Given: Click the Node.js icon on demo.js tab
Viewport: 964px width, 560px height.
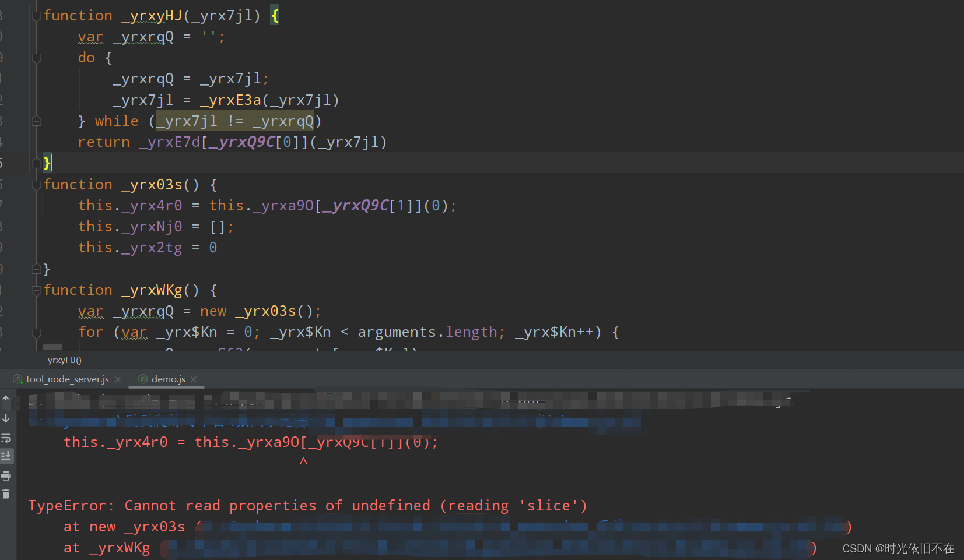Looking at the screenshot, I should (143, 379).
